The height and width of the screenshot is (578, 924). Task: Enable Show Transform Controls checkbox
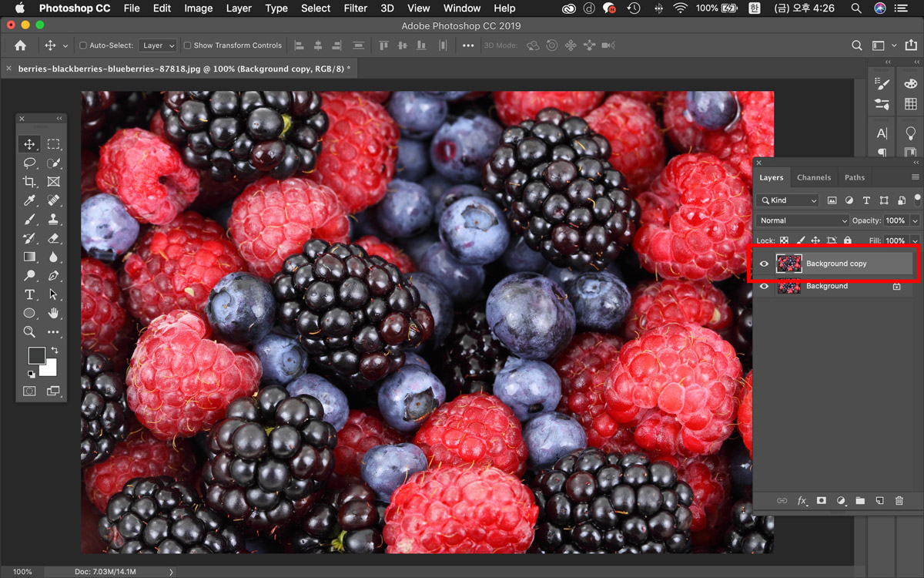(x=187, y=45)
